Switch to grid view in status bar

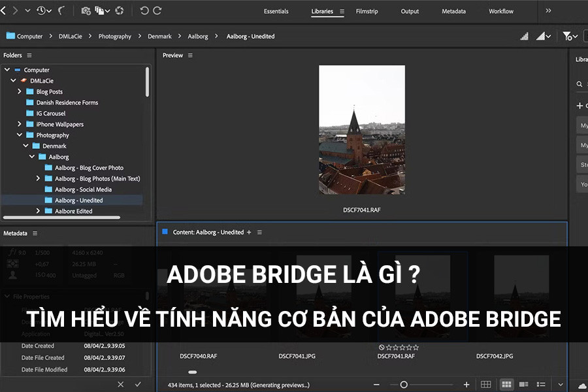pyautogui.click(x=506, y=384)
